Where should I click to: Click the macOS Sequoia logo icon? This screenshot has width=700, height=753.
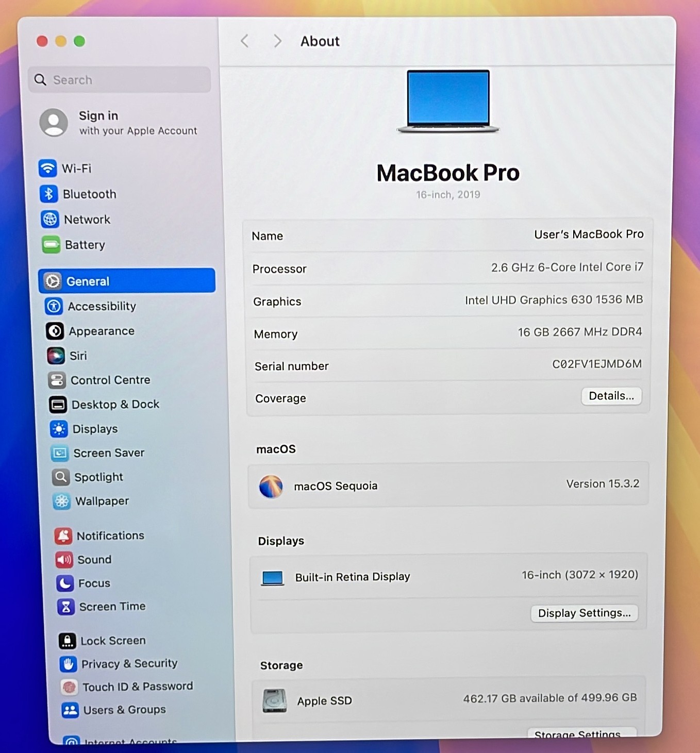tap(271, 487)
